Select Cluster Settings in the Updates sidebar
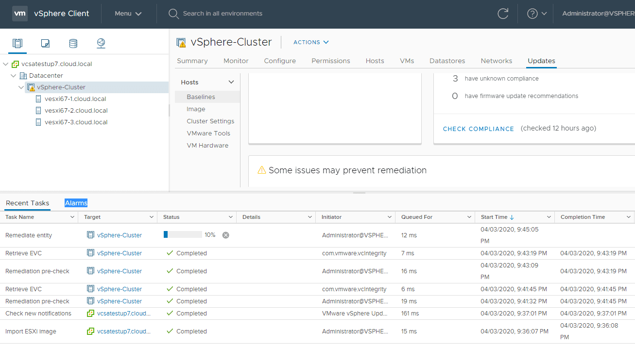The width and height of the screenshot is (635, 364). (210, 121)
